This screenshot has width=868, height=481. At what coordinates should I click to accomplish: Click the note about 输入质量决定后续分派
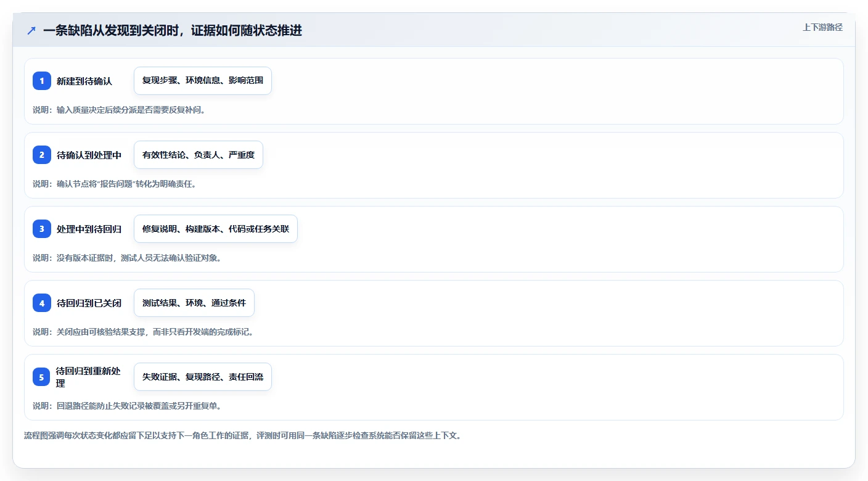pos(119,110)
